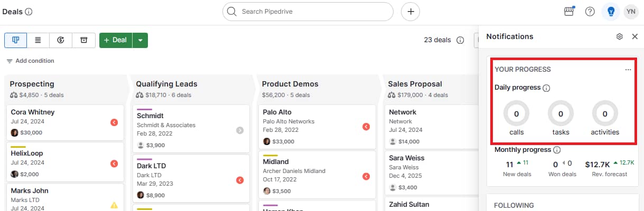Open the YN account avatar
Screen dimensions: 644x211
click(x=631, y=12)
